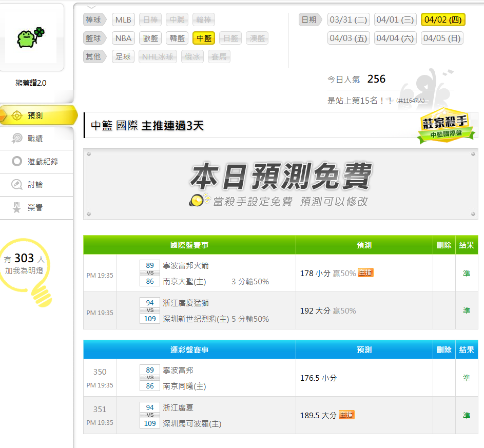Viewport: 484px width, 448px height.
Task: Click the 遊戲紀錄 circle icon
Action: (17, 161)
